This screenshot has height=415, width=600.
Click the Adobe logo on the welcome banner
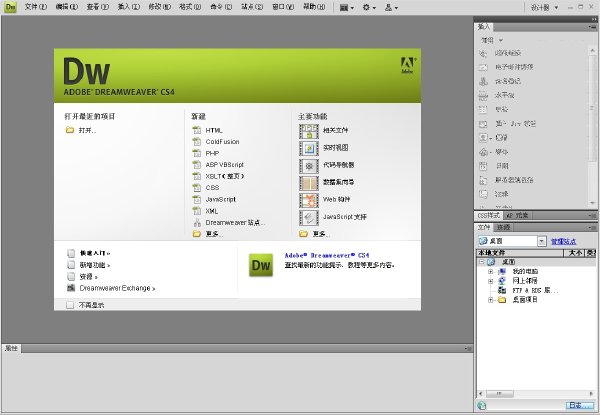pyautogui.click(x=408, y=65)
